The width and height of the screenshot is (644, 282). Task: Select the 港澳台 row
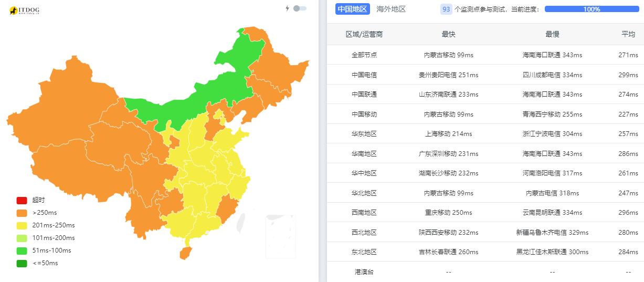[485, 272]
